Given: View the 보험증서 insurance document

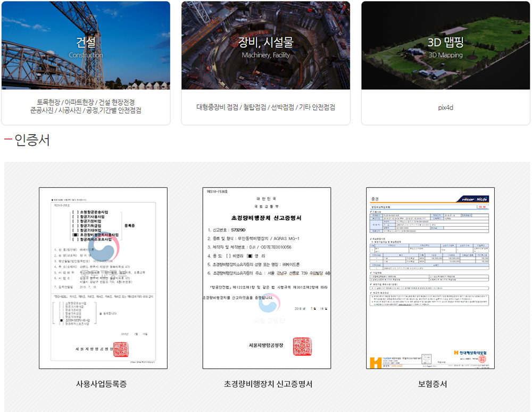Looking at the screenshot, I should [x=430, y=277].
